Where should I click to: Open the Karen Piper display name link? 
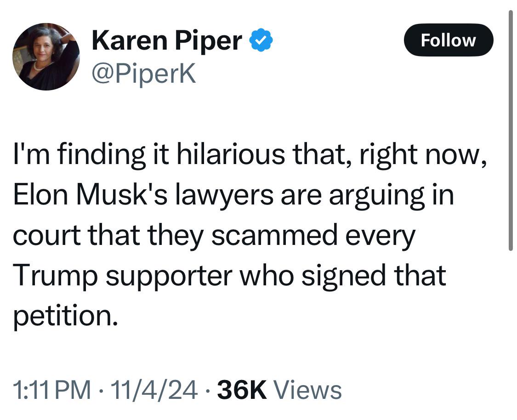tap(167, 40)
